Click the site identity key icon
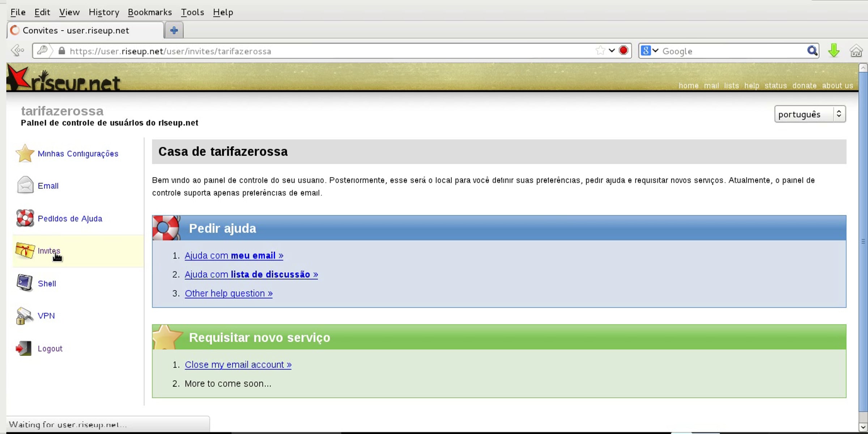The height and width of the screenshot is (434, 868). pos(42,50)
